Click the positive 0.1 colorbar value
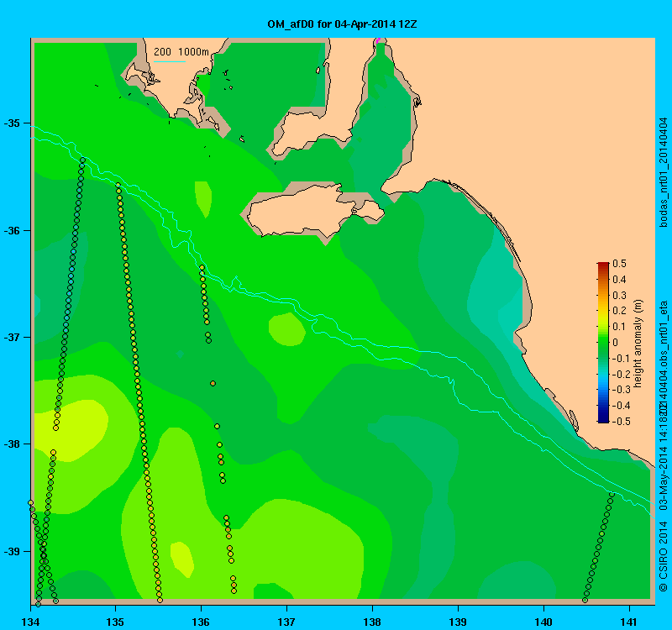This screenshot has height=630, width=672. coord(619,327)
